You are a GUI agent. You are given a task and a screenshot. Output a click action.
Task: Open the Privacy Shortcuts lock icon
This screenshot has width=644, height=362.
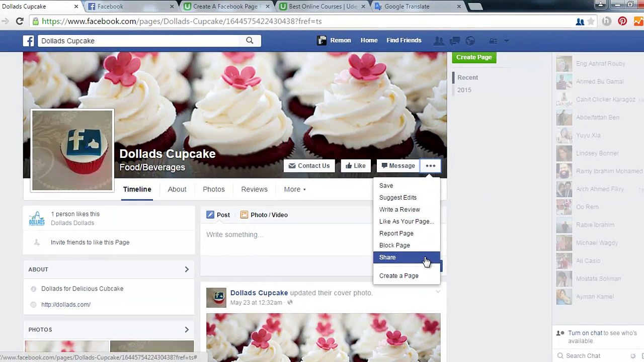(493, 41)
